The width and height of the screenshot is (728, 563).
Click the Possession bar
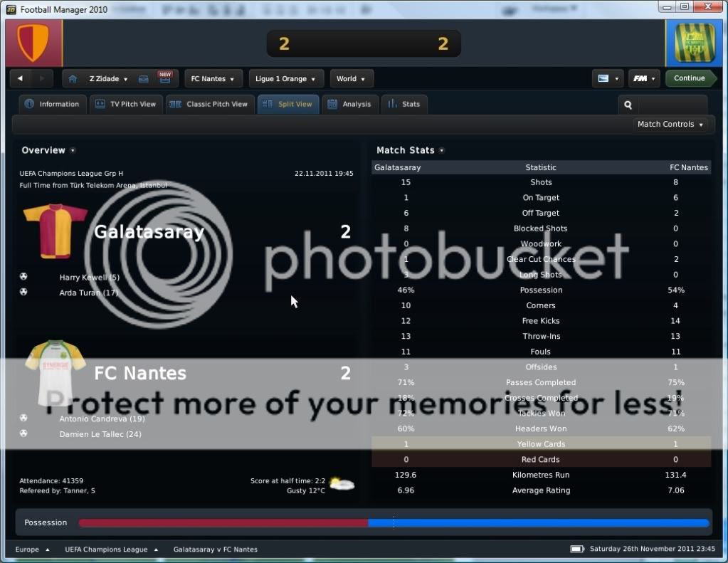click(x=394, y=523)
